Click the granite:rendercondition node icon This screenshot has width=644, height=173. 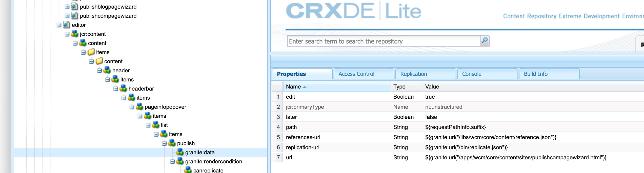180,161
